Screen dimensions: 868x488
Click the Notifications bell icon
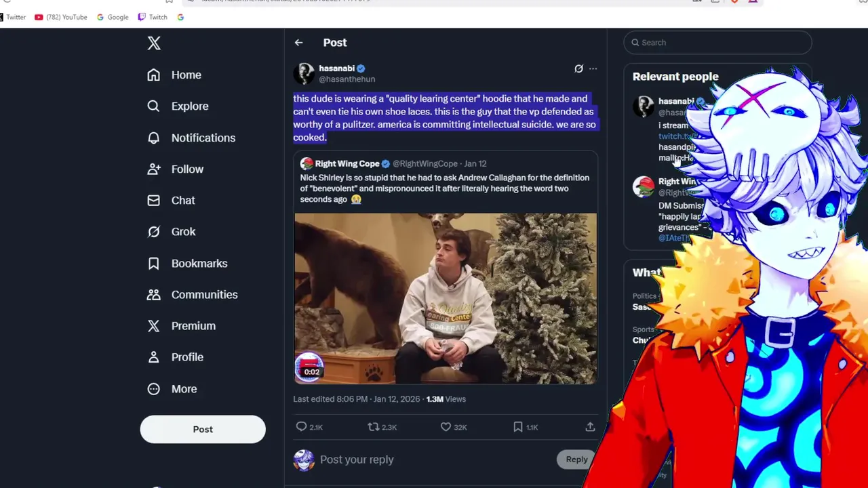point(154,138)
